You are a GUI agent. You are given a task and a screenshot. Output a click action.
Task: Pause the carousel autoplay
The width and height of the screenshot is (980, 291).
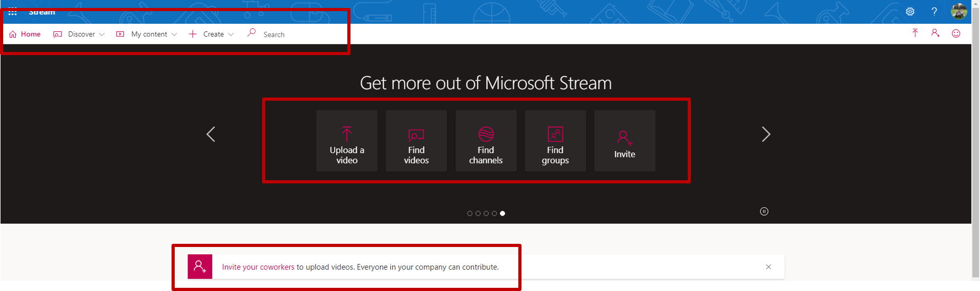(764, 211)
